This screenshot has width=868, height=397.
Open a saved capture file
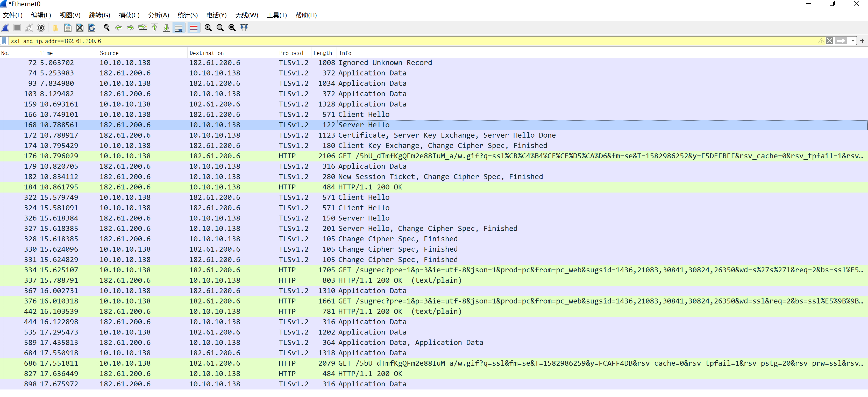pos(55,28)
